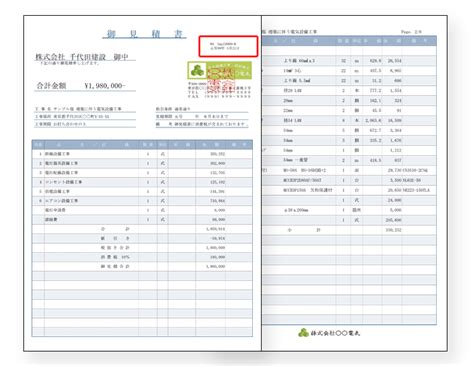
Task: Click the red company seal stamp
Action: point(221,79)
